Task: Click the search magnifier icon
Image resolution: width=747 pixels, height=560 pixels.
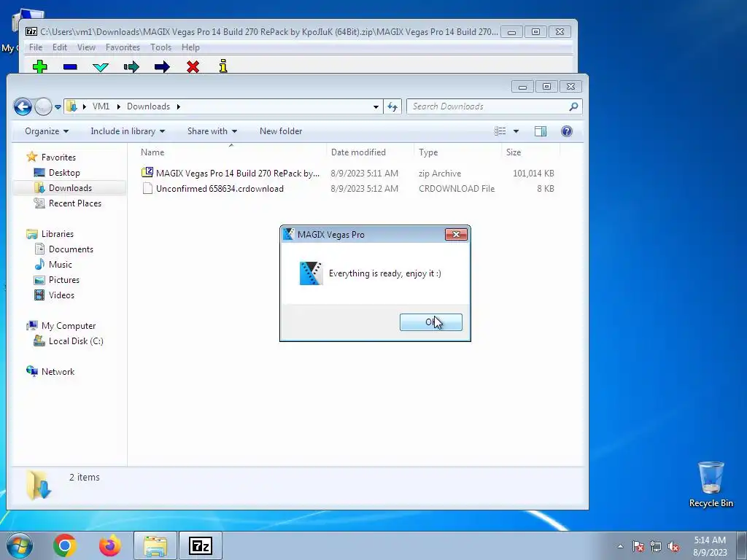Action: coord(573,106)
